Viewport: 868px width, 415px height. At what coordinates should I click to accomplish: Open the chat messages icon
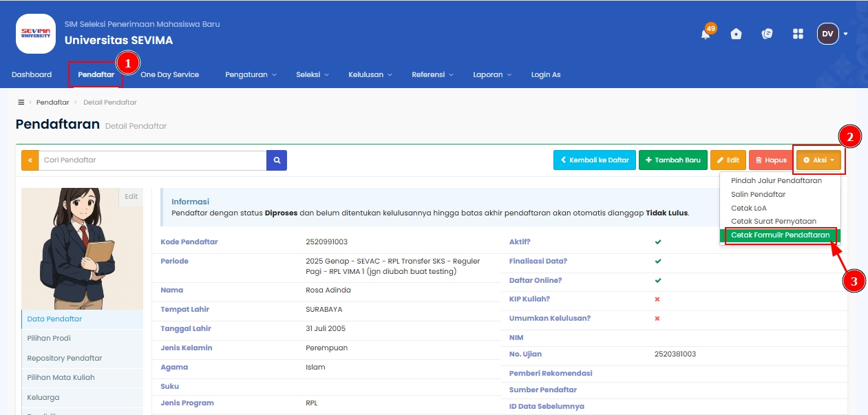click(x=768, y=34)
